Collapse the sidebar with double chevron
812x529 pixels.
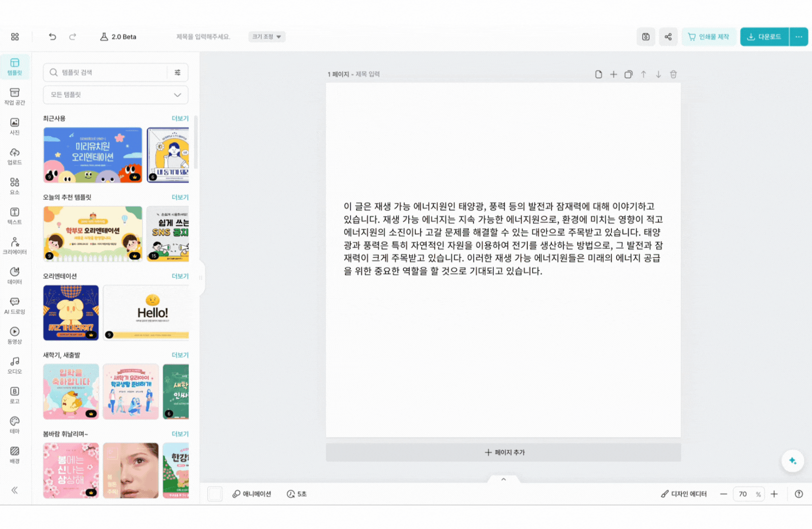pyautogui.click(x=15, y=490)
